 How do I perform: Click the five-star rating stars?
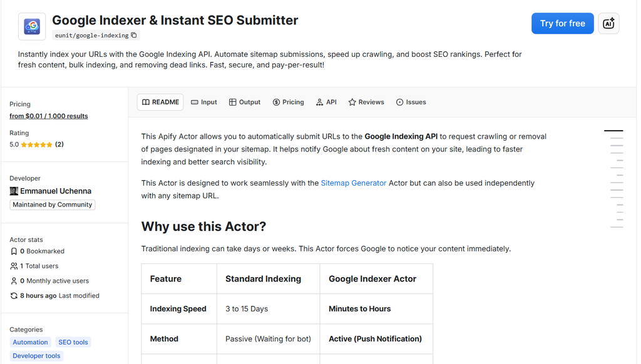pos(37,144)
